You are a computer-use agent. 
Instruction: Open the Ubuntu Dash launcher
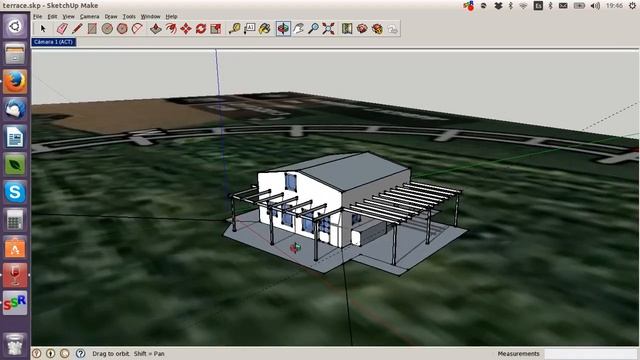(15, 27)
